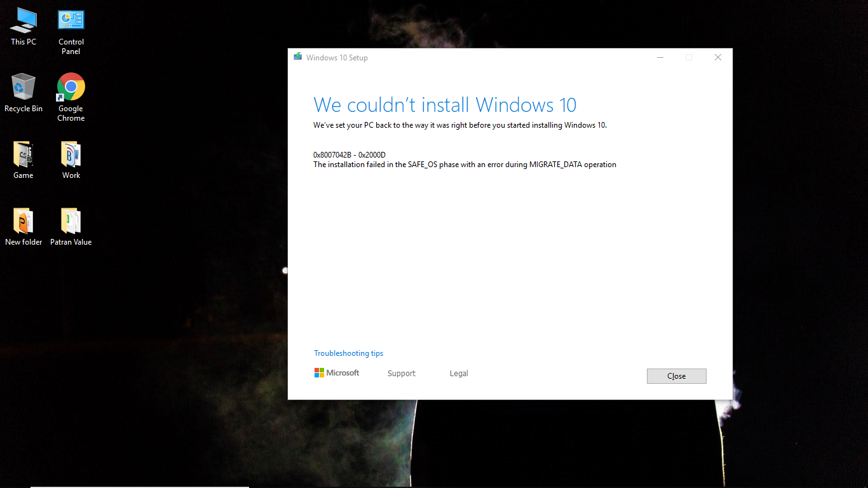
Task: Open This PC from the desktop
Action: [x=24, y=23]
